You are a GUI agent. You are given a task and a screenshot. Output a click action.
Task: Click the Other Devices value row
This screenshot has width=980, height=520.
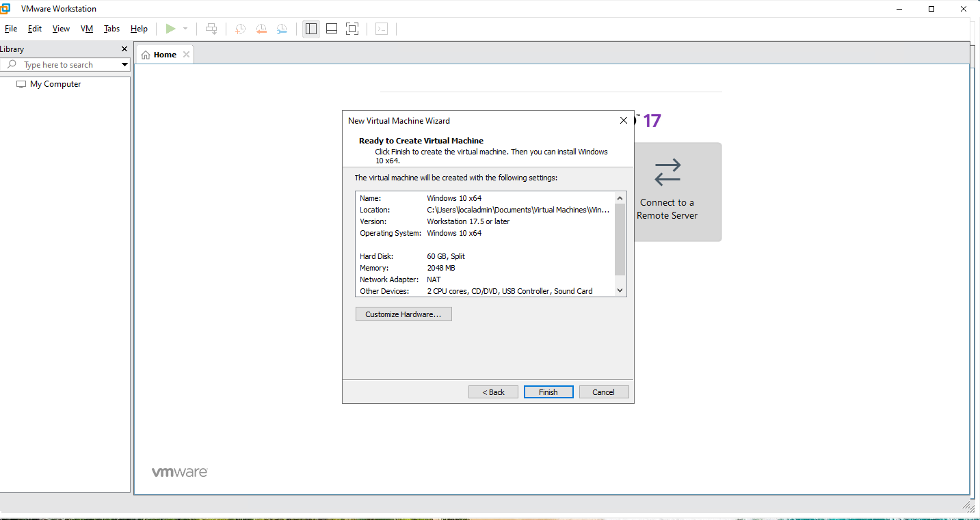click(x=509, y=291)
